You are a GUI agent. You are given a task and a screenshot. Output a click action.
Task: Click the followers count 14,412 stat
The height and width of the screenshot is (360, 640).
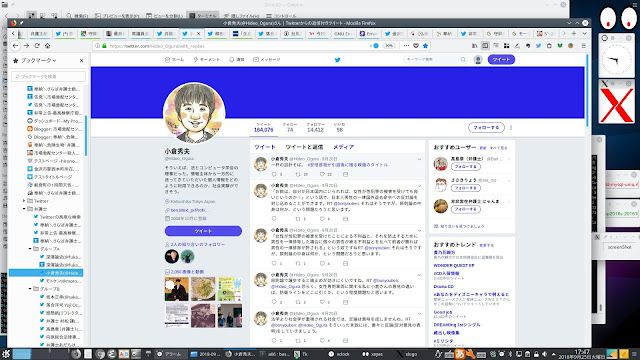click(x=315, y=128)
